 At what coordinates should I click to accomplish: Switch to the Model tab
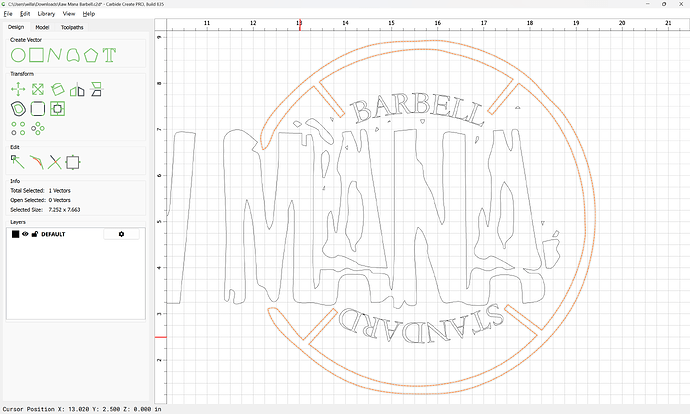coord(43,27)
